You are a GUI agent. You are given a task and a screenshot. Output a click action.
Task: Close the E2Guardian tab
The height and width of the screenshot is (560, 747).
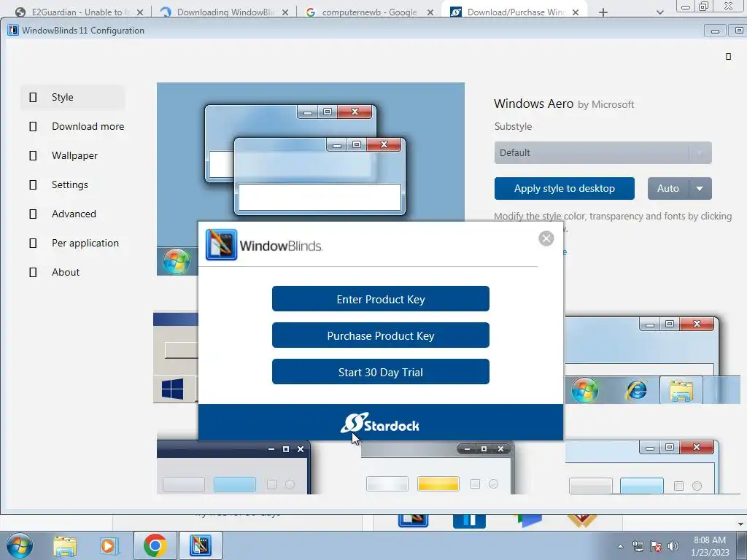pyautogui.click(x=139, y=12)
